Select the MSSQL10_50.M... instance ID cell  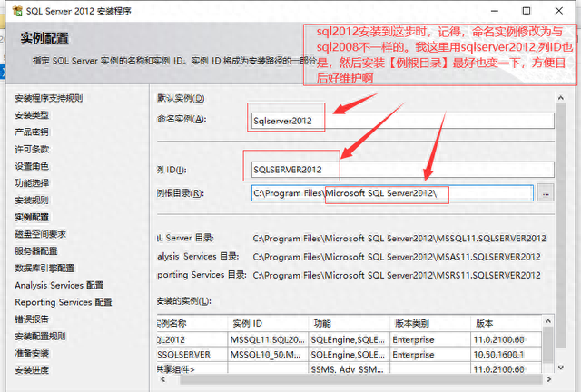268,355
